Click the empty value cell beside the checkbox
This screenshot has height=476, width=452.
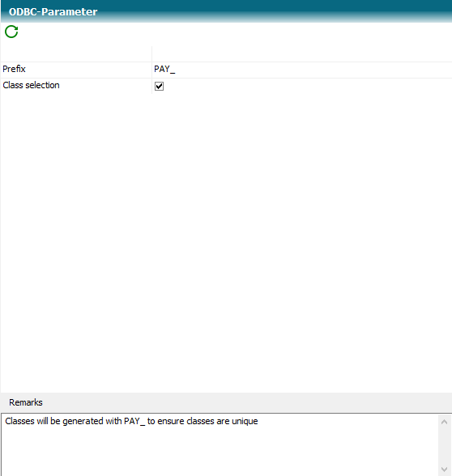coord(308,86)
